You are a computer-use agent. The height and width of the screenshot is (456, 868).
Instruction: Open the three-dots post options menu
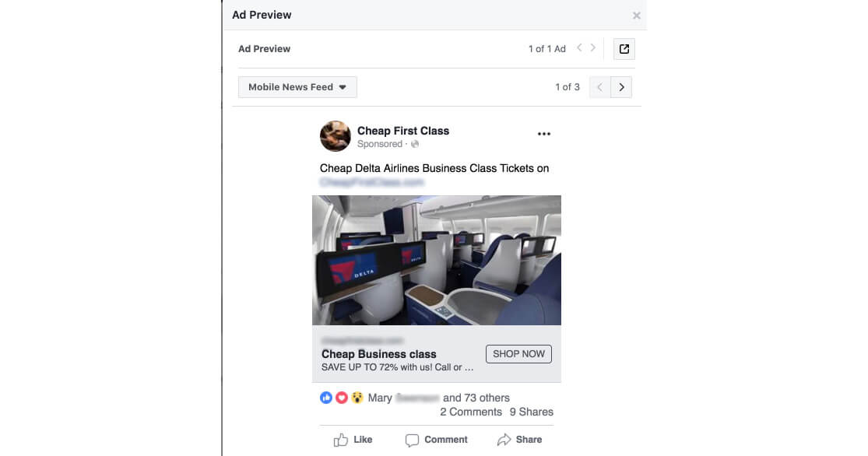pos(544,134)
